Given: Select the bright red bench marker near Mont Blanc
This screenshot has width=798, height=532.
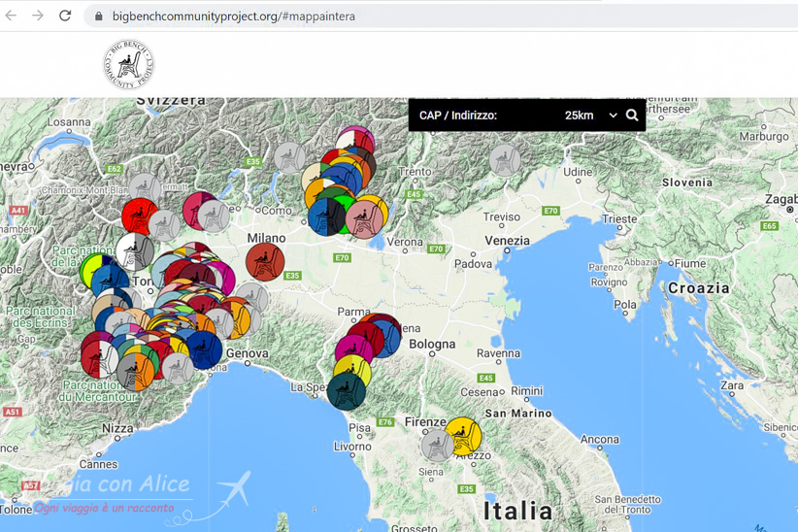Looking at the screenshot, I should 140,216.
